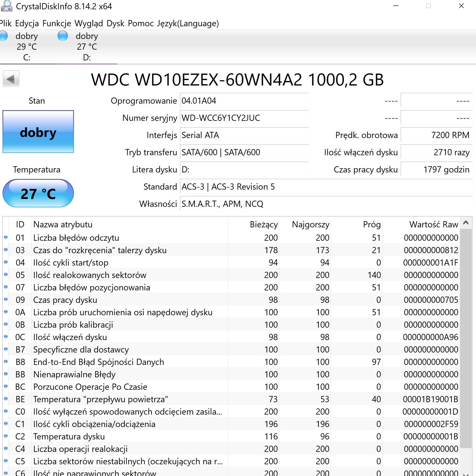The image size is (476, 476).
Task: Click the CrystalDiskInfo app icon in title bar
Action: [7, 6]
